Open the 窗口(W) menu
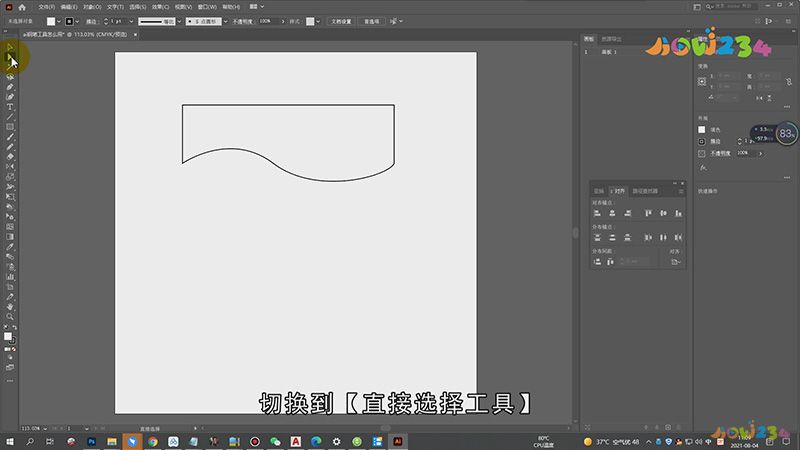Screen dimensions: 800x450 coord(207,7)
